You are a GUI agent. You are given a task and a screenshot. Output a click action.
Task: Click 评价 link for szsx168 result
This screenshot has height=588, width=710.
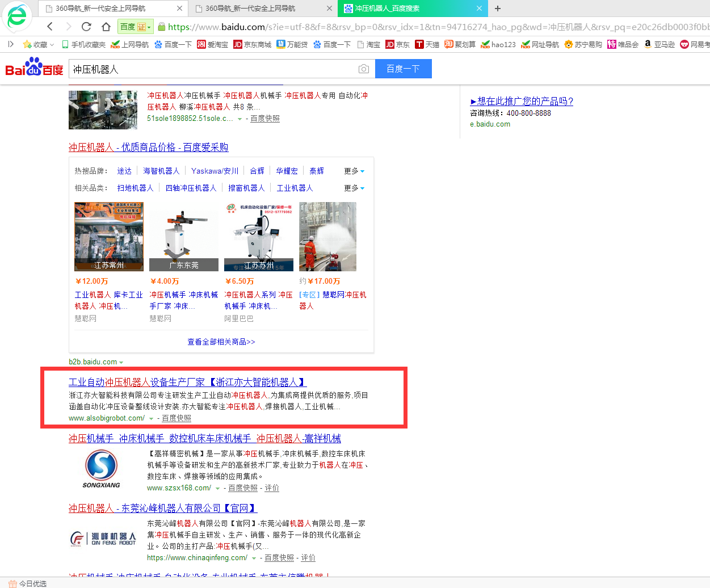tap(272, 488)
